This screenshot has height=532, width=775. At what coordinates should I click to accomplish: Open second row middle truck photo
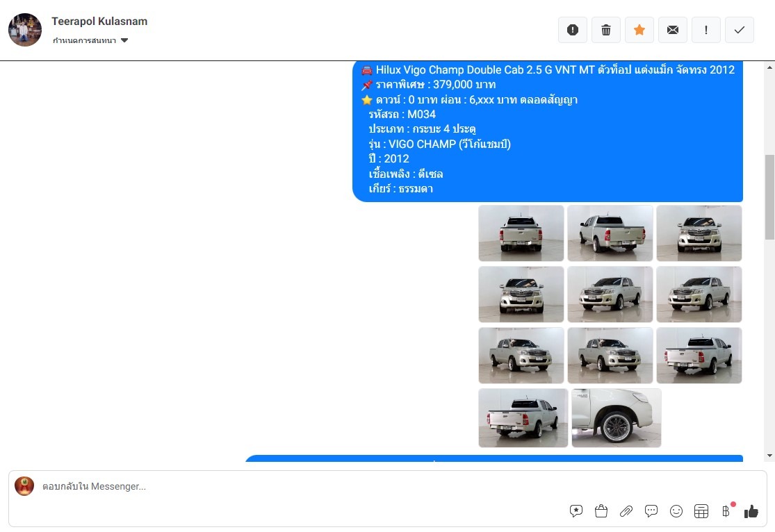click(x=610, y=294)
